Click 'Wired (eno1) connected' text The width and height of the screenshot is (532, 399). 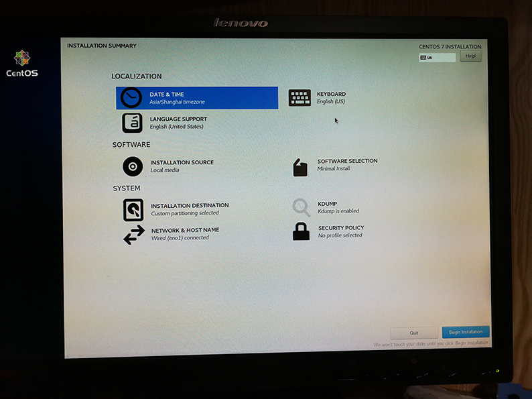pyautogui.click(x=180, y=238)
